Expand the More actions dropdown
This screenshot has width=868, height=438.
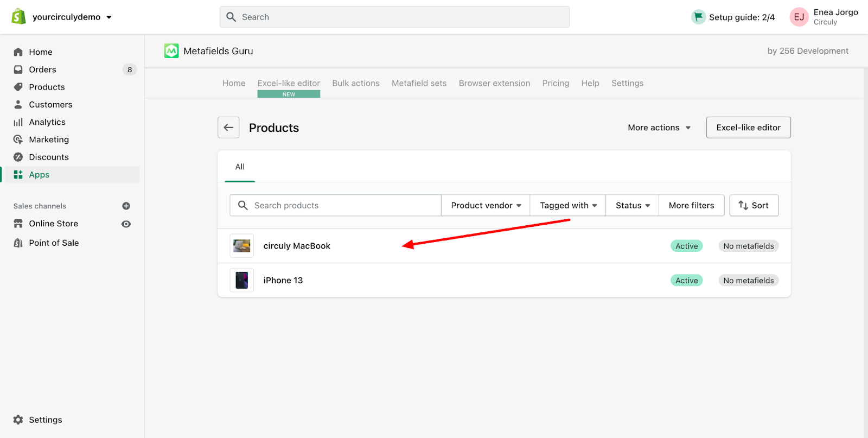659,128
